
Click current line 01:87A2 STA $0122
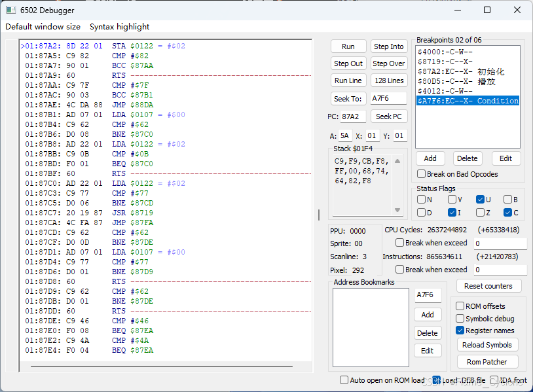[166, 46]
